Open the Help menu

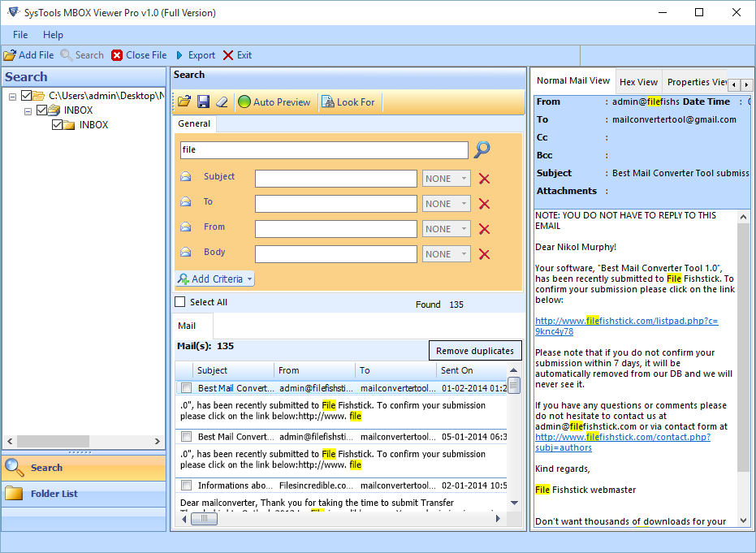click(53, 35)
